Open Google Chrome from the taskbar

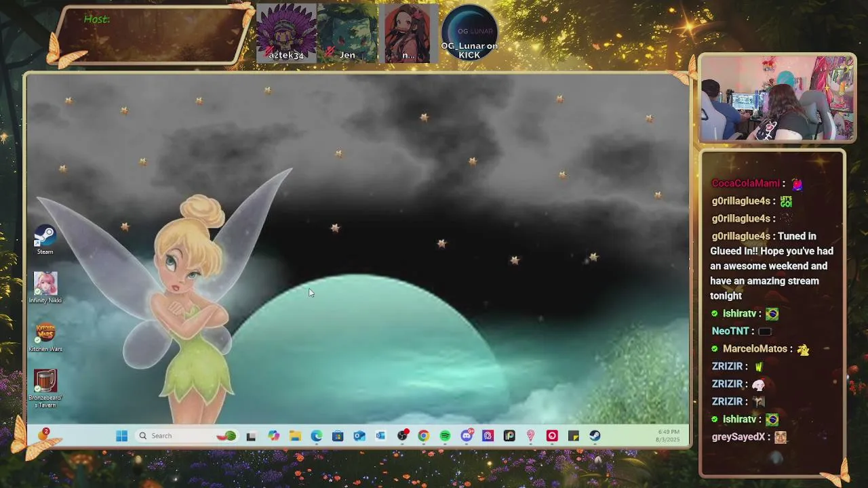pyautogui.click(x=424, y=436)
